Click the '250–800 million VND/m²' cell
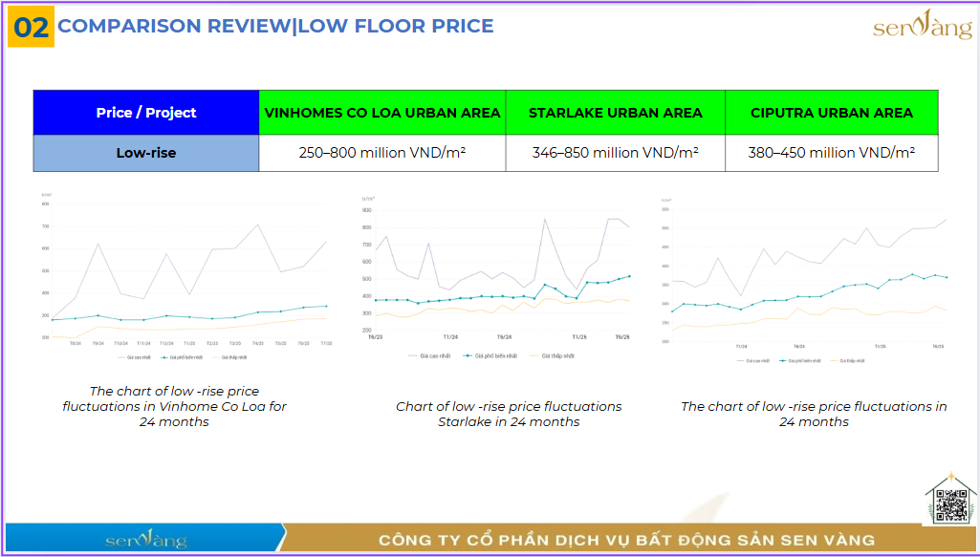This screenshot has height=557, width=980. [382, 153]
